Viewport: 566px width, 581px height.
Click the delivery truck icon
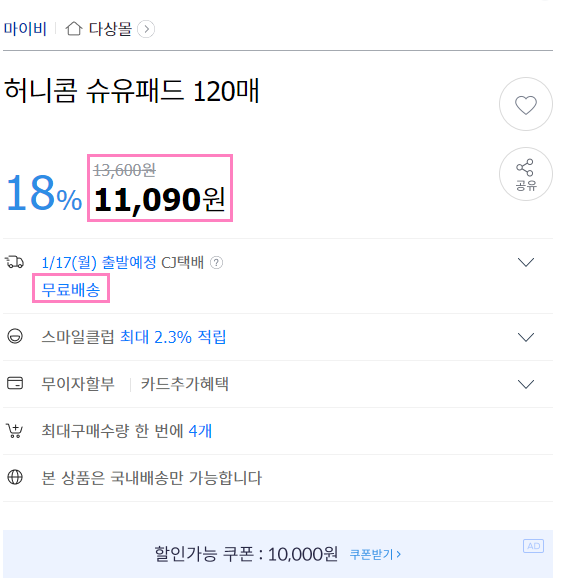click(x=14, y=262)
